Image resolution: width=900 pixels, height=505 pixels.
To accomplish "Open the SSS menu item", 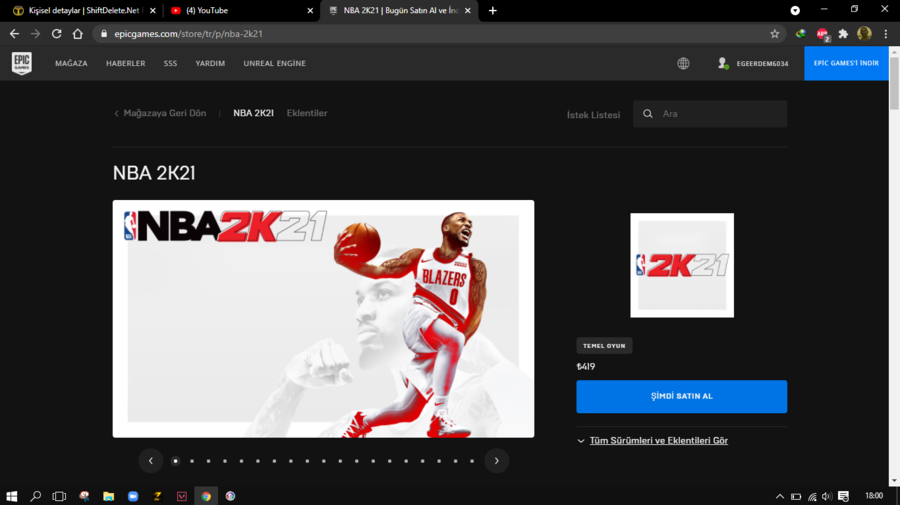I will [170, 64].
